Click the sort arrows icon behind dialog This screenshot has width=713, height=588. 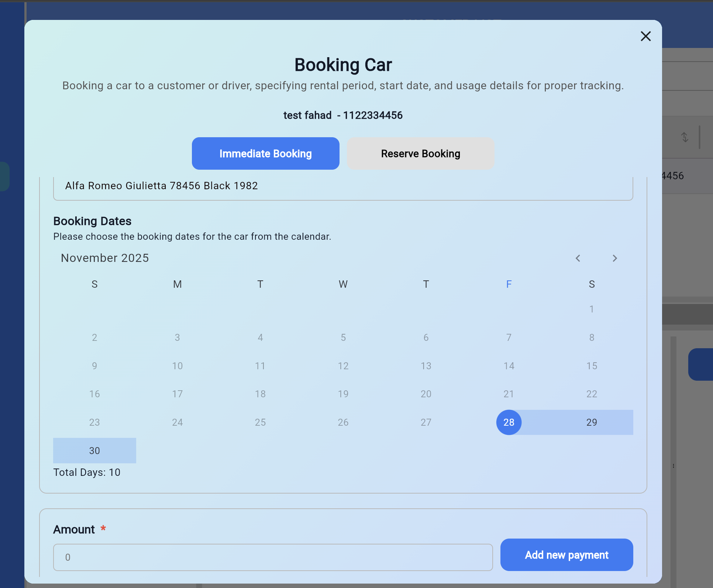(x=685, y=137)
